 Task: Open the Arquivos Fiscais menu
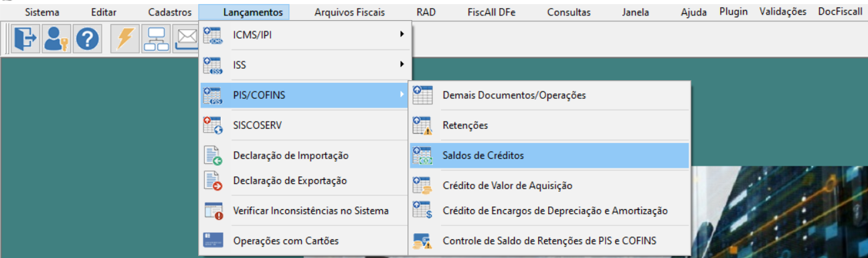click(349, 12)
